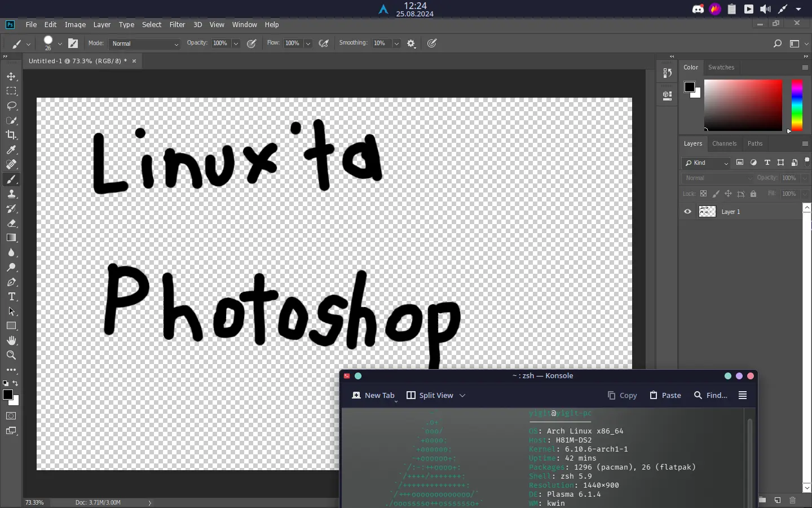812x508 pixels.
Task: Toggle the pixel layer filter
Action: click(x=740, y=163)
